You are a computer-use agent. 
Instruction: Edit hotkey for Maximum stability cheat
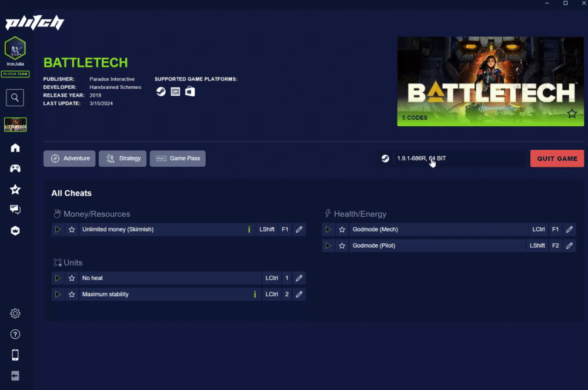(x=299, y=294)
